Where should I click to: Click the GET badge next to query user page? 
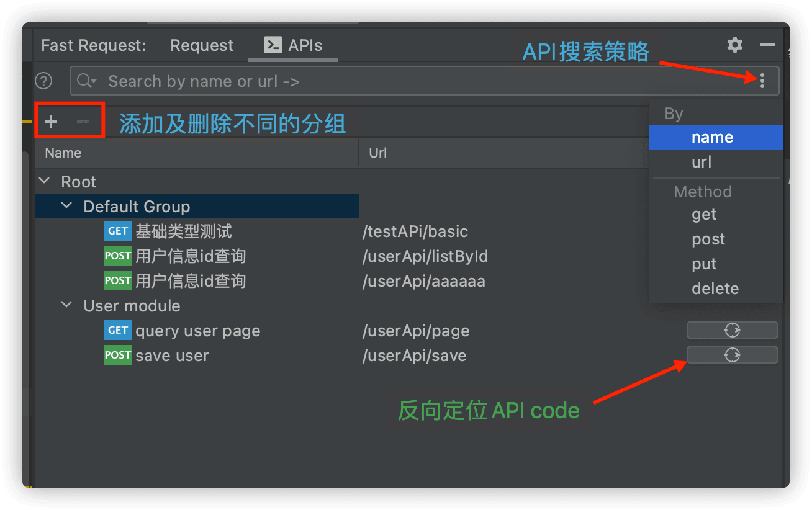(x=117, y=330)
